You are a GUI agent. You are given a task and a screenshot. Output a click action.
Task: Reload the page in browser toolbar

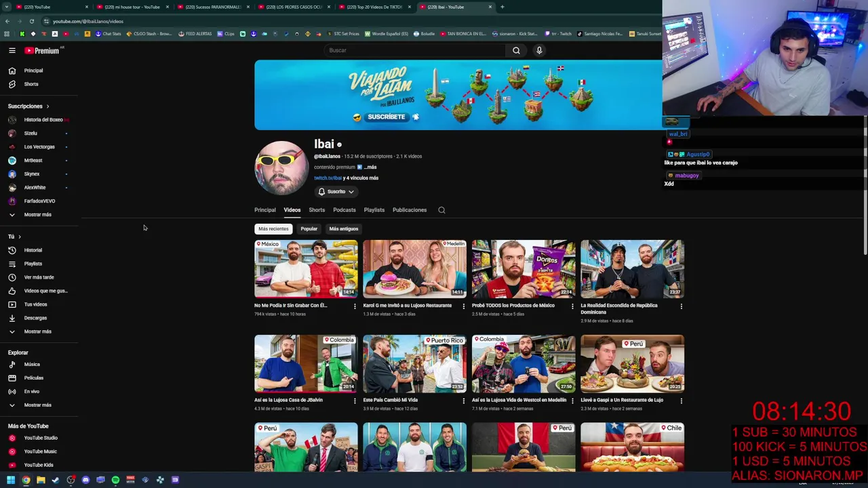click(32, 21)
